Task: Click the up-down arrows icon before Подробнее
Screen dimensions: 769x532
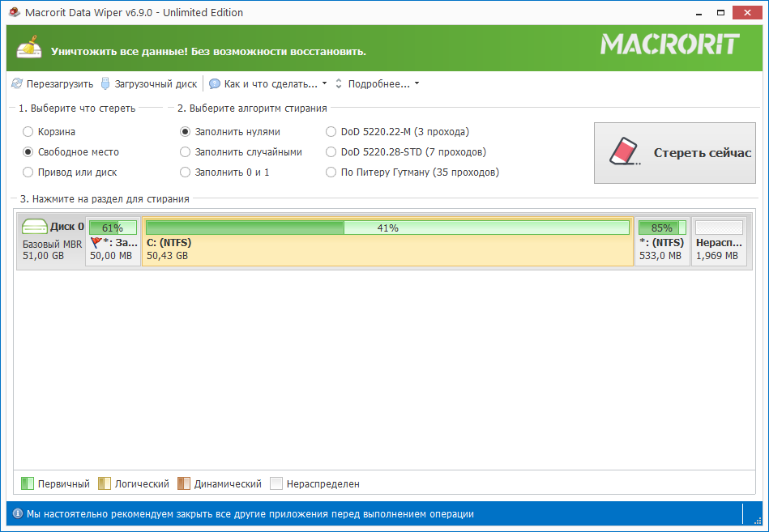Action: click(x=338, y=83)
